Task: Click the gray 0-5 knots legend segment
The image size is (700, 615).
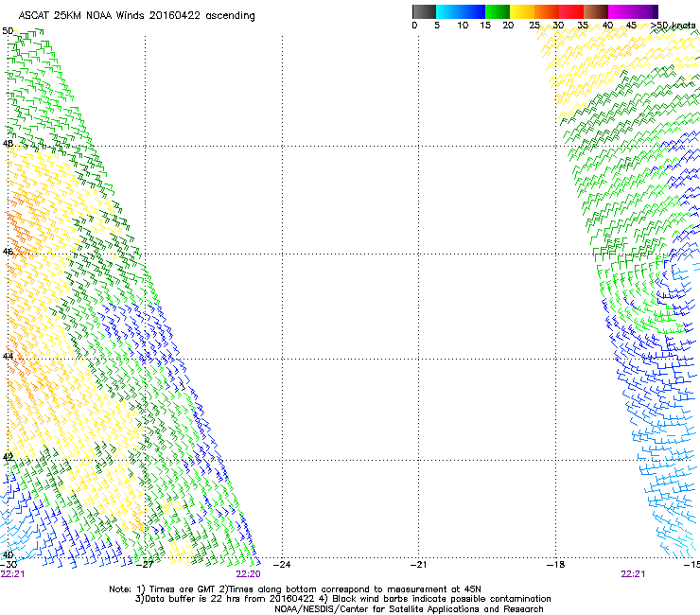Action: pyautogui.click(x=424, y=11)
